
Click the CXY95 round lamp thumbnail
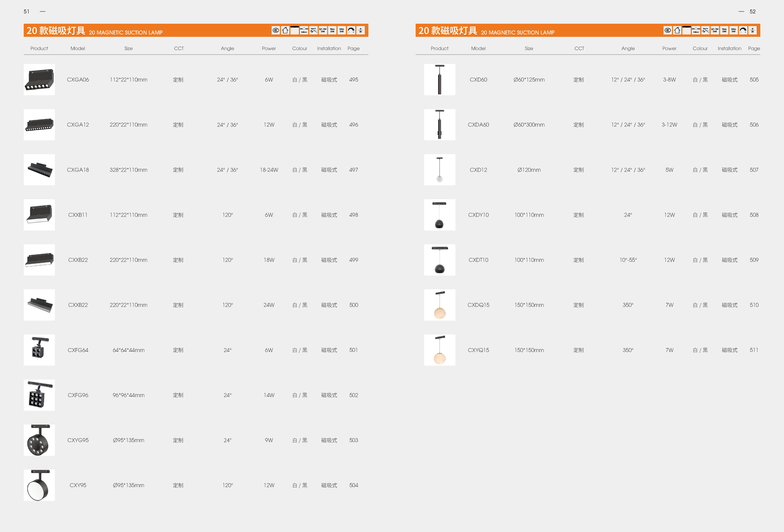pyautogui.click(x=39, y=485)
